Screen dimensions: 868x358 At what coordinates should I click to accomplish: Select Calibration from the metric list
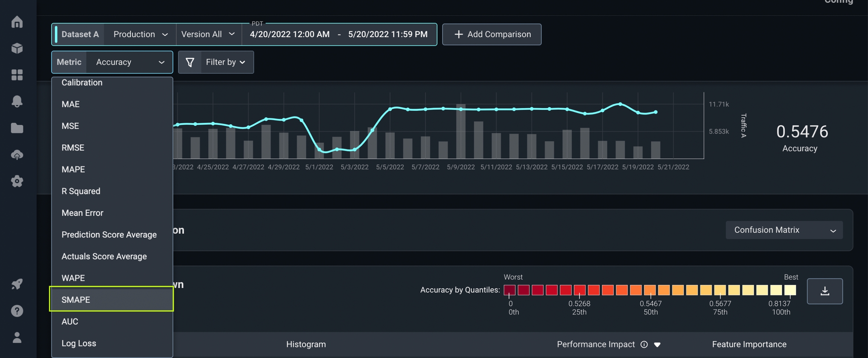pyautogui.click(x=112, y=83)
